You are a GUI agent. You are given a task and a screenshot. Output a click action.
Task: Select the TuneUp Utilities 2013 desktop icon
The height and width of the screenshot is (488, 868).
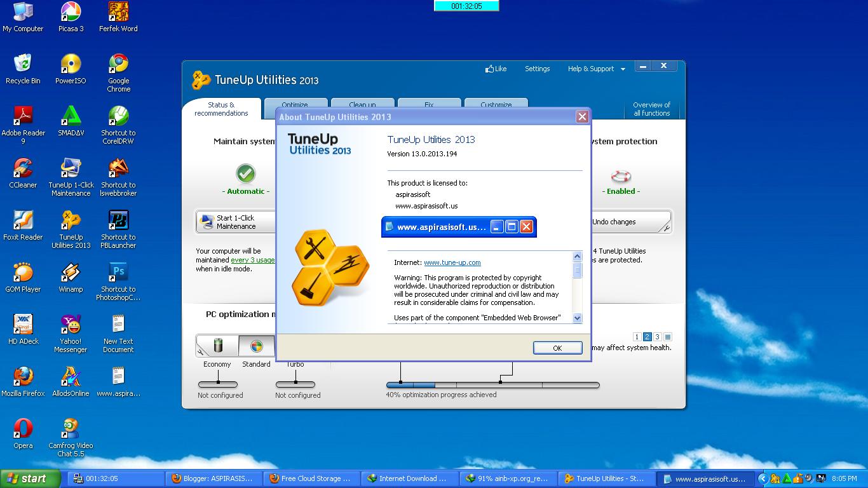coord(71,229)
